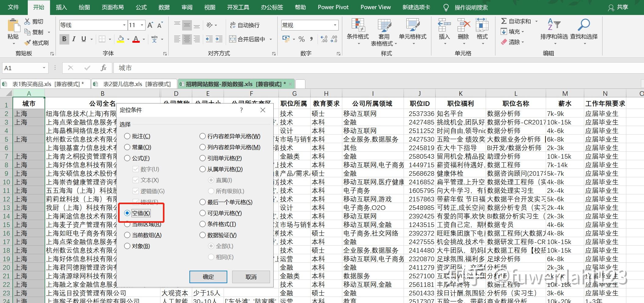
Task: Click the Wrap Text (自动换行) icon
Action: 233,25
